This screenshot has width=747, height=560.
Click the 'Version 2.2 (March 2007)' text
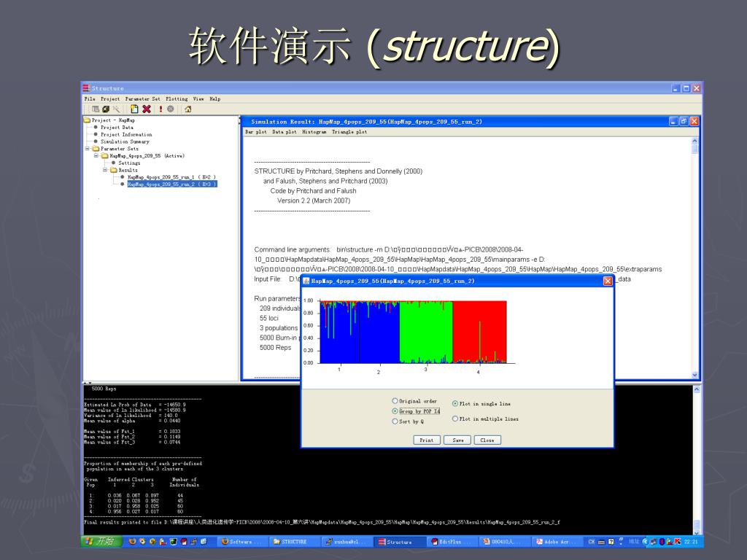coord(314,201)
